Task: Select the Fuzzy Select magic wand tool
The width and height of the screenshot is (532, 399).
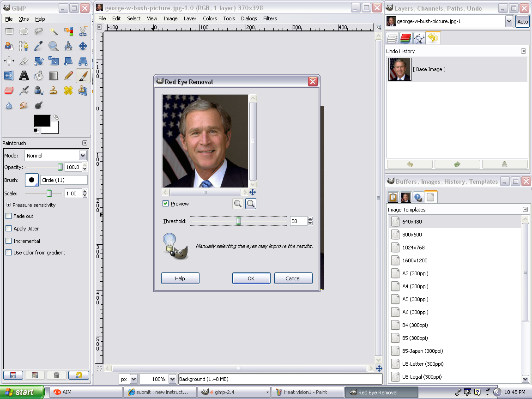Action: pyautogui.click(x=54, y=31)
